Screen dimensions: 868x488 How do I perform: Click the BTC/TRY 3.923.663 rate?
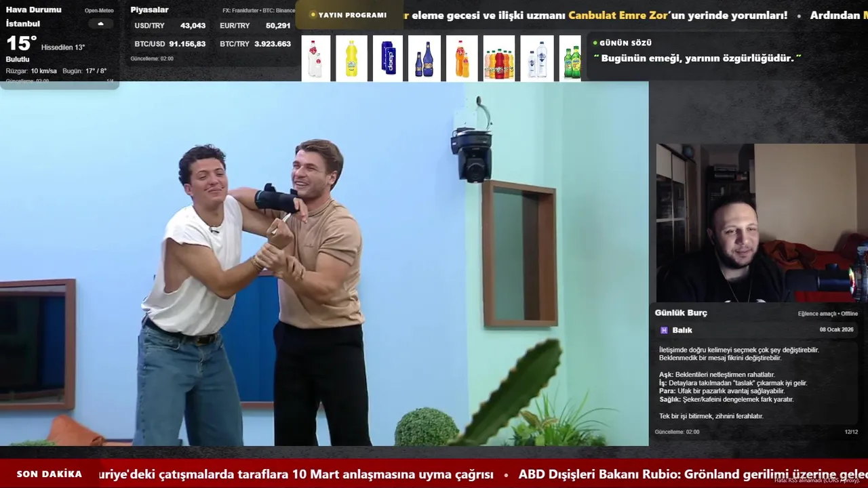click(x=255, y=44)
